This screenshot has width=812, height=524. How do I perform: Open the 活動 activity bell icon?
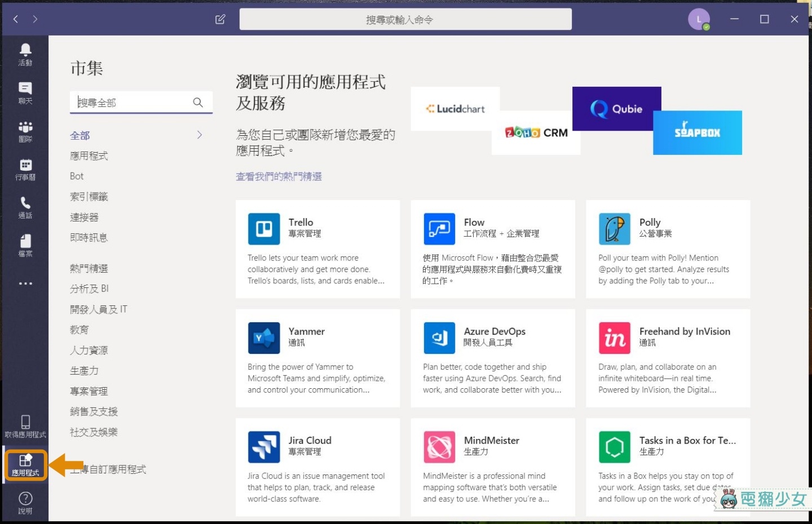[x=25, y=50]
